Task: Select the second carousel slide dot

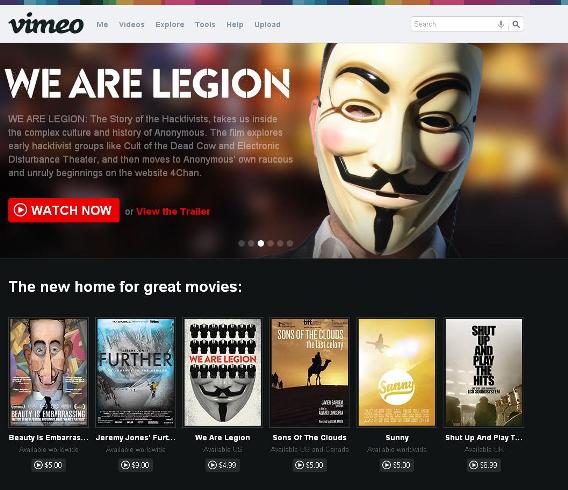Action: (251, 243)
